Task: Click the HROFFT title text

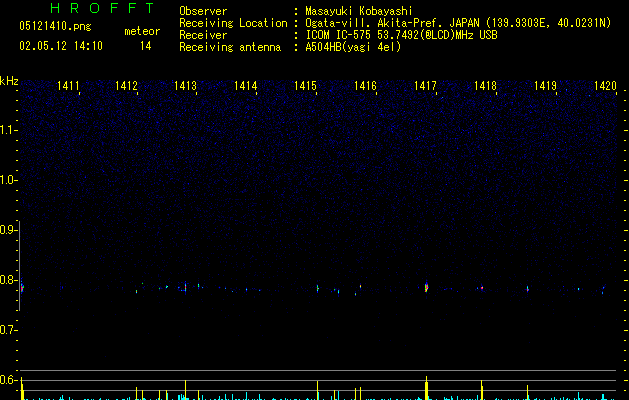Action: [x=103, y=8]
